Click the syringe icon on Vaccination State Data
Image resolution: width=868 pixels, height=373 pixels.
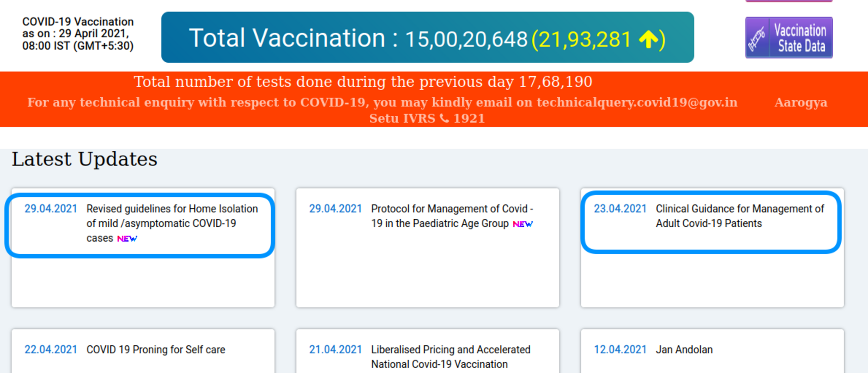click(757, 38)
